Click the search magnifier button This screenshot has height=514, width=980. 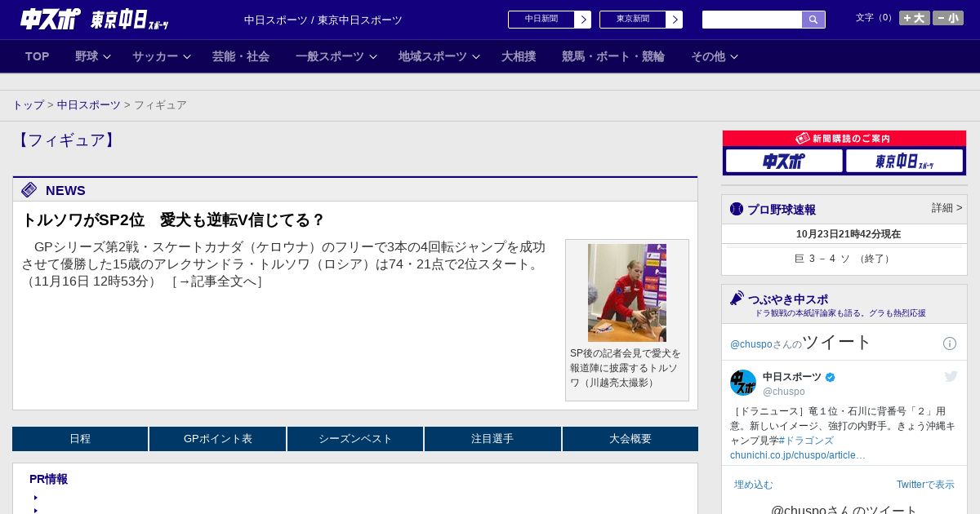pyautogui.click(x=813, y=20)
